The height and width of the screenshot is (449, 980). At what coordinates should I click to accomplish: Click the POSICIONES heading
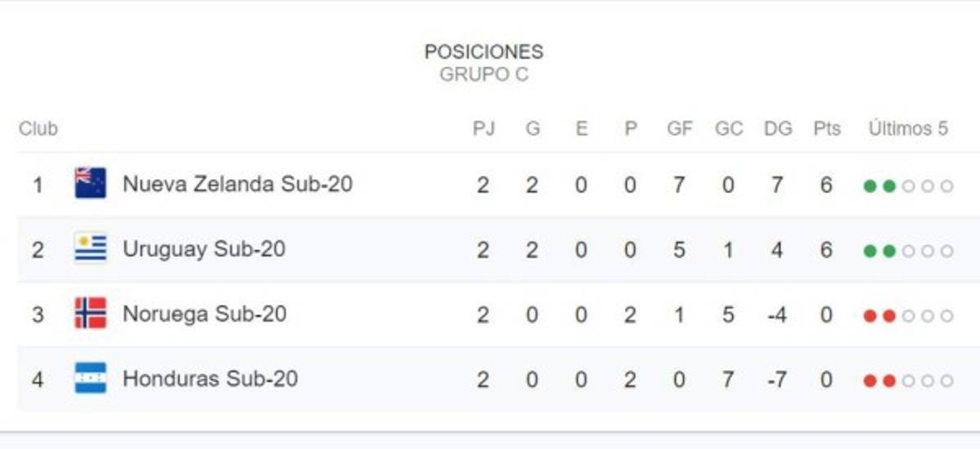pyautogui.click(x=483, y=52)
